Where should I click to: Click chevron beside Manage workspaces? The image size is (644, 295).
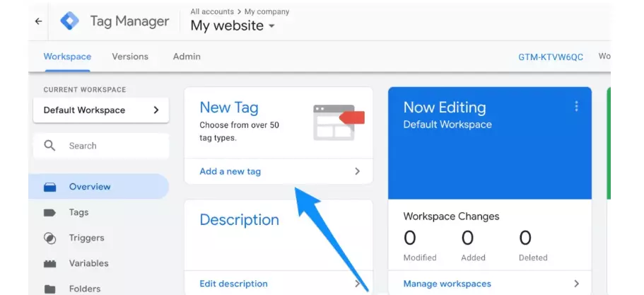click(x=577, y=284)
